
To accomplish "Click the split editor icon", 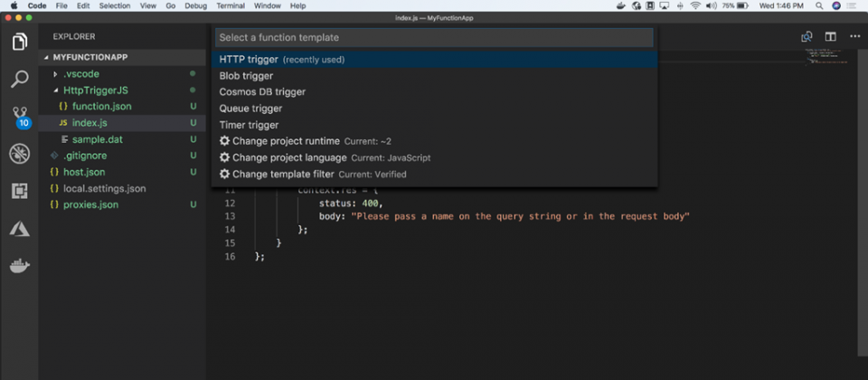I will pos(830,37).
